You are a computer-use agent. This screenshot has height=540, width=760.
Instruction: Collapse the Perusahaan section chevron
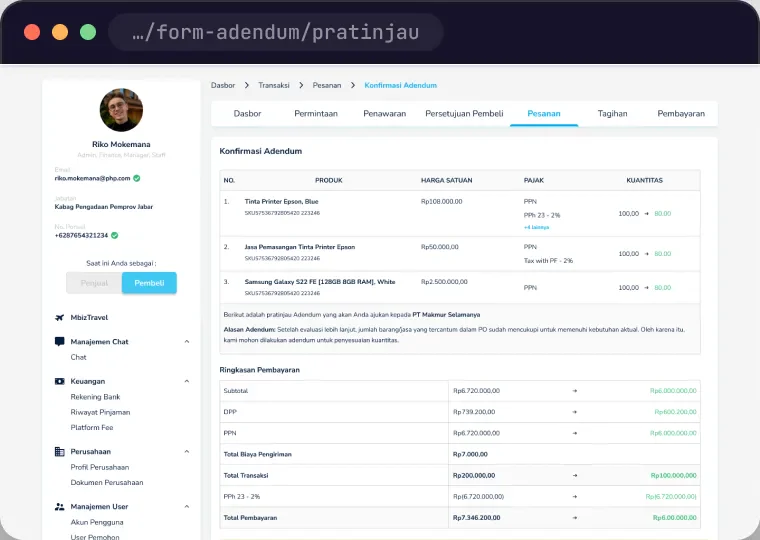click(x=187, y=452)
